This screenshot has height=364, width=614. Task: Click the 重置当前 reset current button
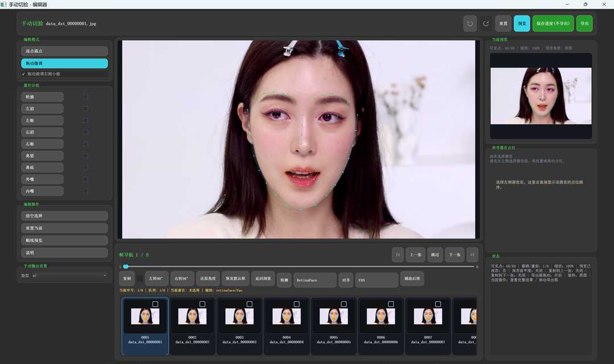[65, 228]
